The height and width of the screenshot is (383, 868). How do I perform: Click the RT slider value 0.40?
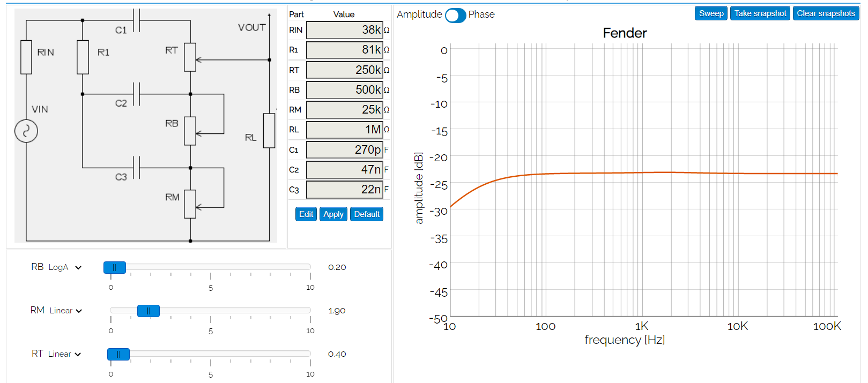click(x=337, y=354)
